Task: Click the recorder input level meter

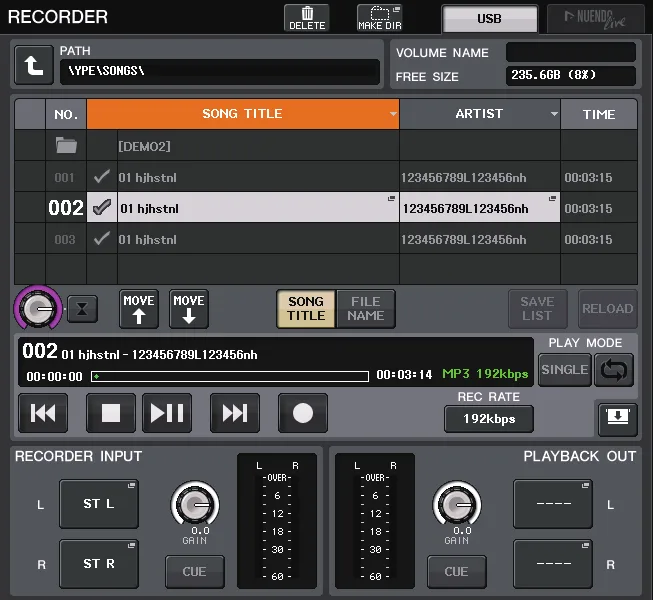Action: click(x=277, y=520)
